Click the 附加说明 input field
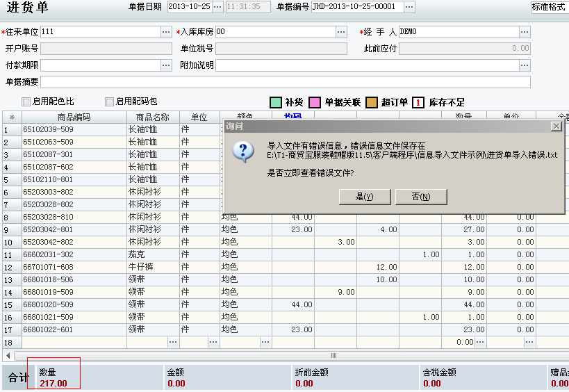The width and height of the screenshot is (569, 392). [368, 65]
